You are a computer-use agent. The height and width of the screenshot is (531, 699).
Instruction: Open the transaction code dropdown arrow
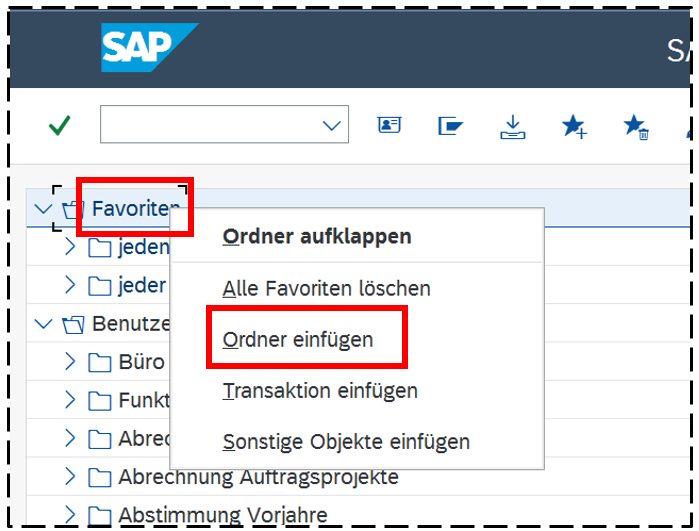331,126
